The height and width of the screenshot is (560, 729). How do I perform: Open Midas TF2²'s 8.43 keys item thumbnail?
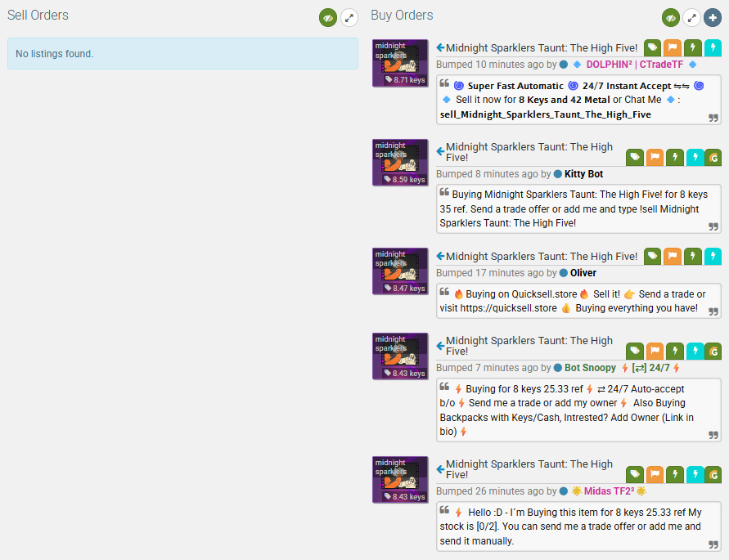(x=400, y=480)
